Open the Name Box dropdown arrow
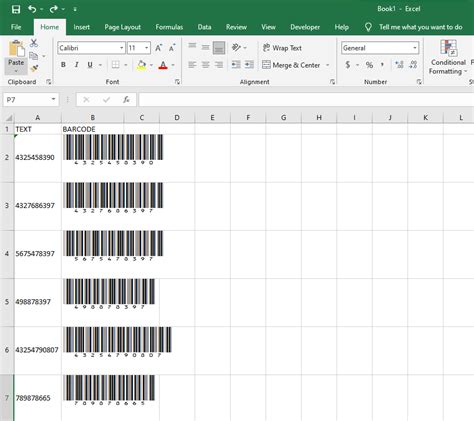 click(x=53, y=99)
